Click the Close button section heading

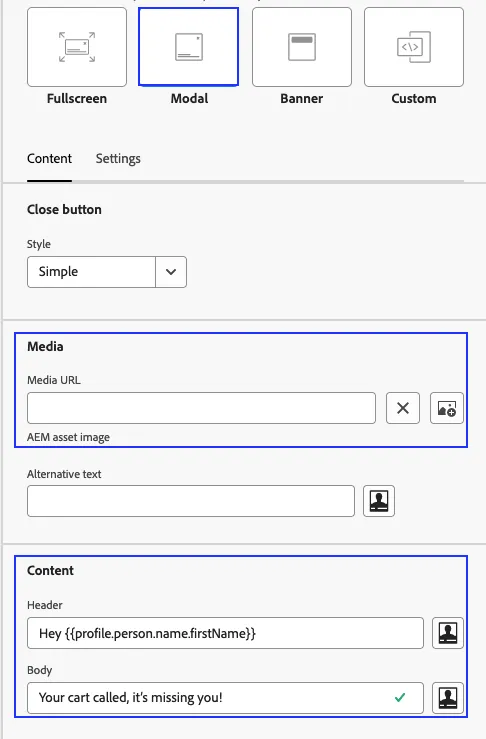[x=64, y=209]
